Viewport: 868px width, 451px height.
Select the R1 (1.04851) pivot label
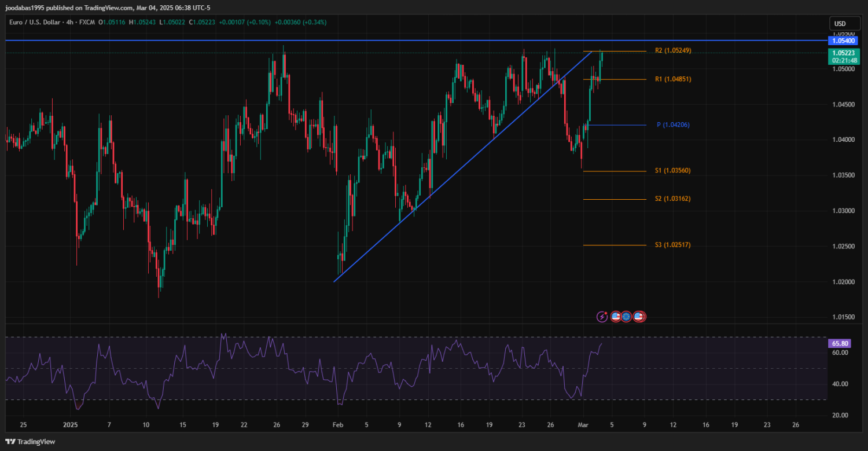[x=673, y=79]
